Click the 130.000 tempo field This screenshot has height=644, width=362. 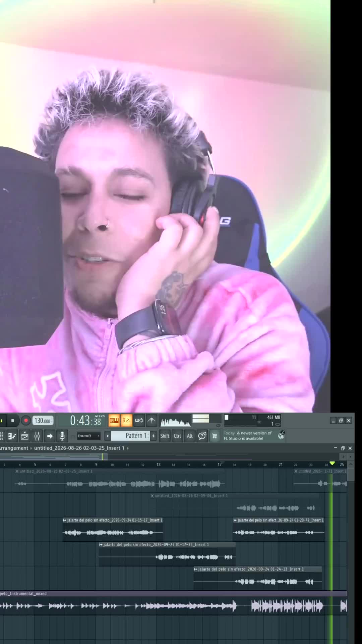[43, 421]
